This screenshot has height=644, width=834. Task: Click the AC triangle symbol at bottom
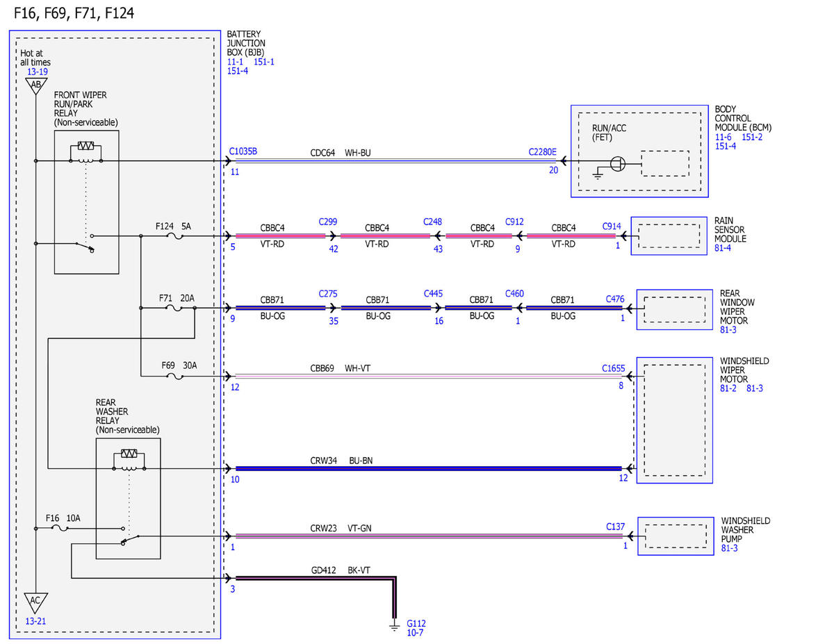[35, 602]
